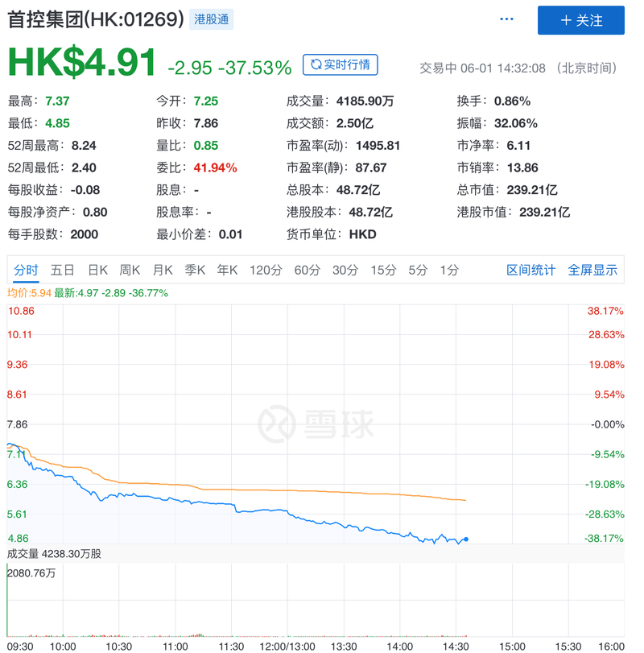
Task: Click the 总市值 value 239.21亿
Action: point(532,190)
